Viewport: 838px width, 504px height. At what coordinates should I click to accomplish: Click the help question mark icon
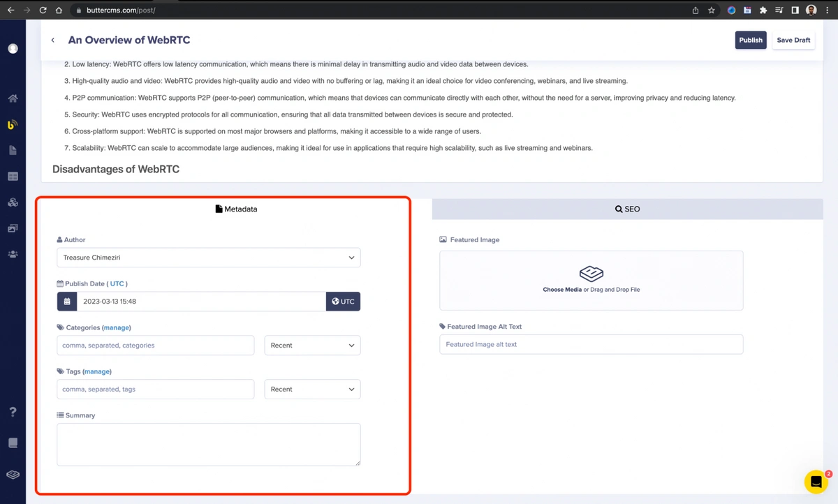click(13, 412)
